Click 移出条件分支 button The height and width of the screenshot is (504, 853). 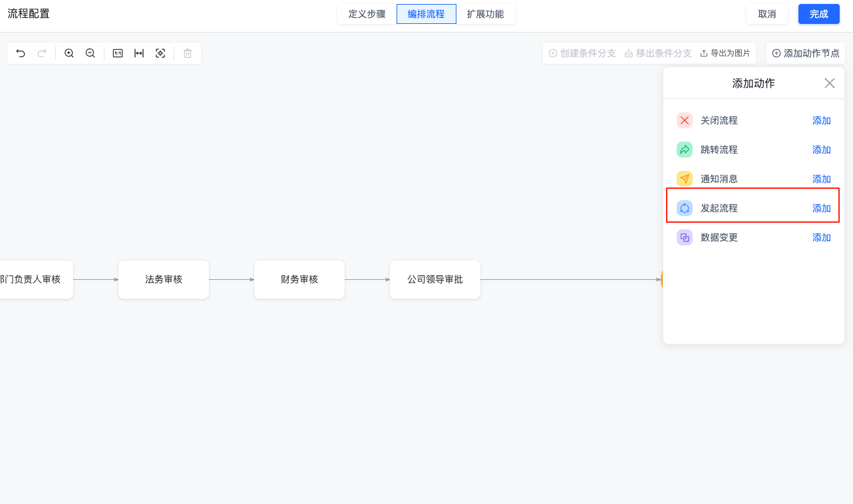[658, 53]
